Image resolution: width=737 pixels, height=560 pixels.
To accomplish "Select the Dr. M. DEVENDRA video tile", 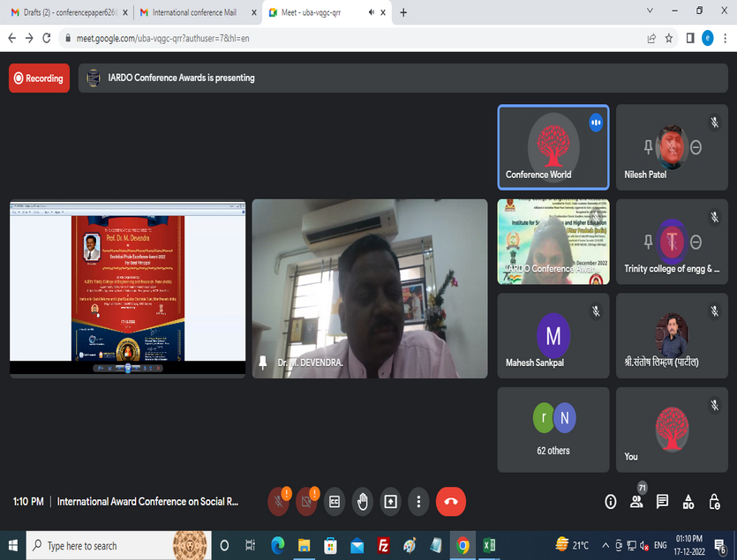I will pyautogui.click(x=370, y=288).
